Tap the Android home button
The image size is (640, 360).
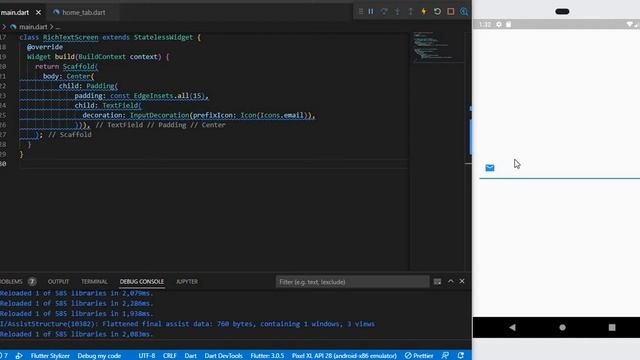(562, 327)
